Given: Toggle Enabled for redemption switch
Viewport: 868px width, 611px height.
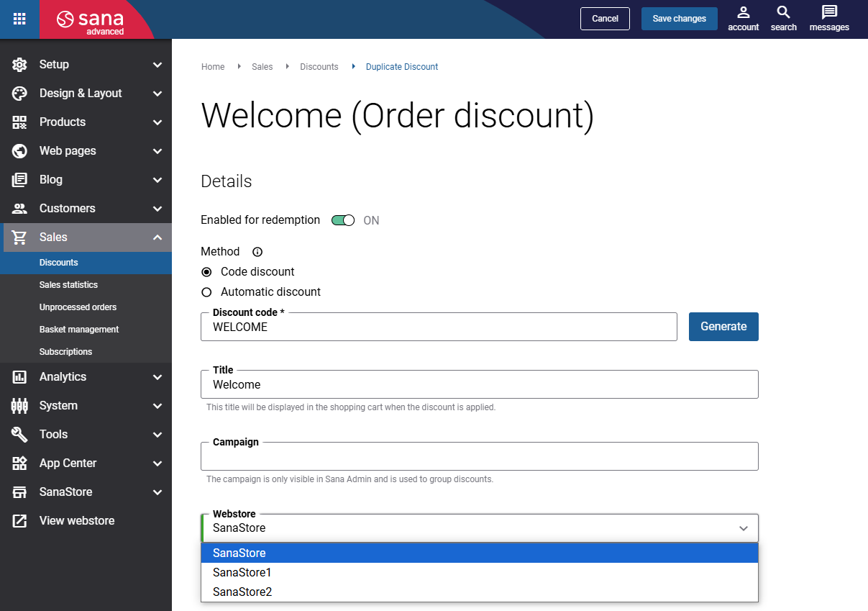Looking at the screenshot, I should tap(343, 220).
